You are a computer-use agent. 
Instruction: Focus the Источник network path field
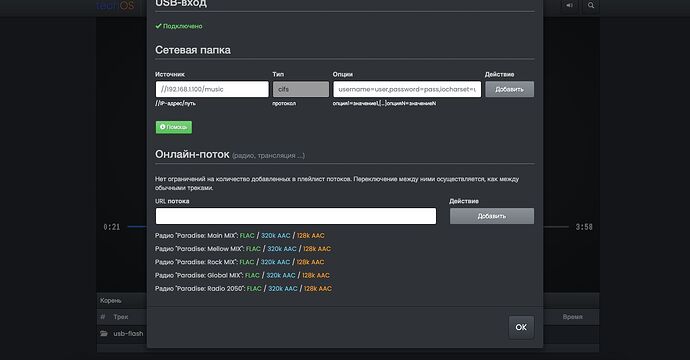pos(212,89)
